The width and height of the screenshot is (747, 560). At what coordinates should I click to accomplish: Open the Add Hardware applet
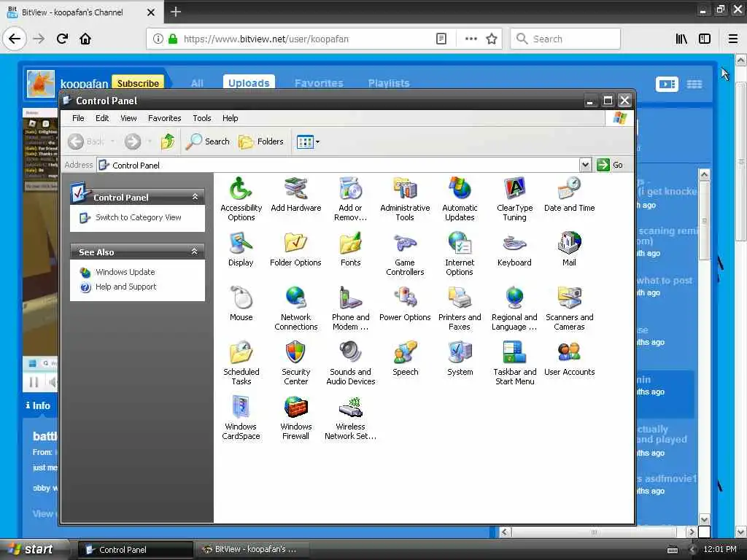(296, 194)
